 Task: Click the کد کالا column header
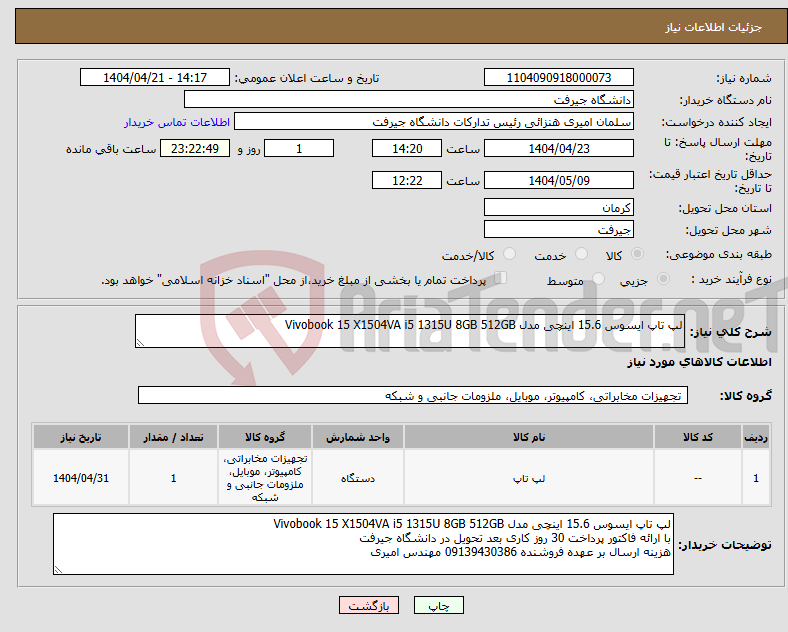tap(698, 437)
